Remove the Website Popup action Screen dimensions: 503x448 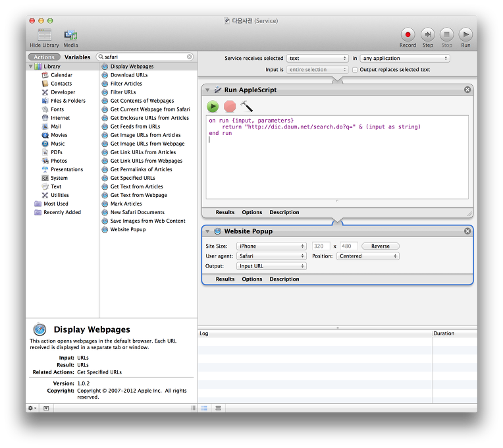coord(467,231)
